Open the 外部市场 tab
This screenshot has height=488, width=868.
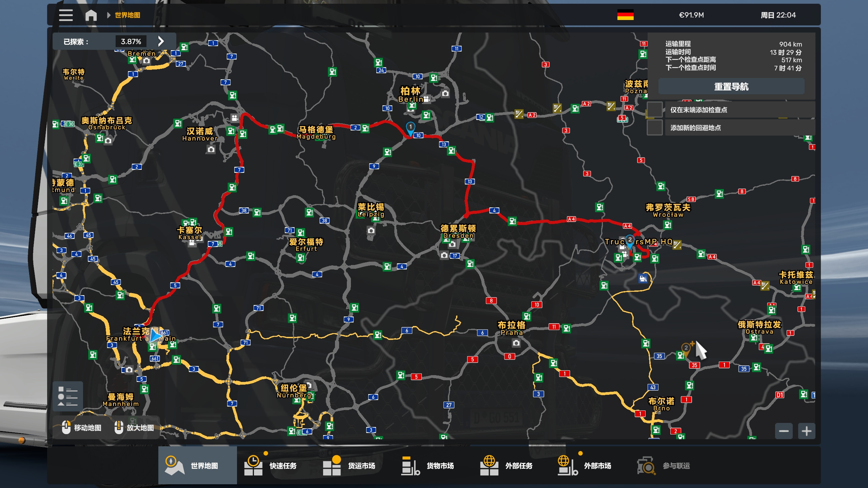591,465
